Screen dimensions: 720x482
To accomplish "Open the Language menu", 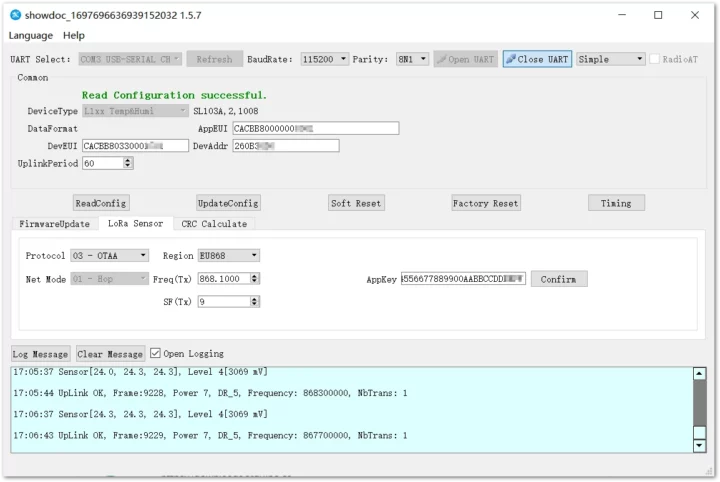I will click(30, 35).
